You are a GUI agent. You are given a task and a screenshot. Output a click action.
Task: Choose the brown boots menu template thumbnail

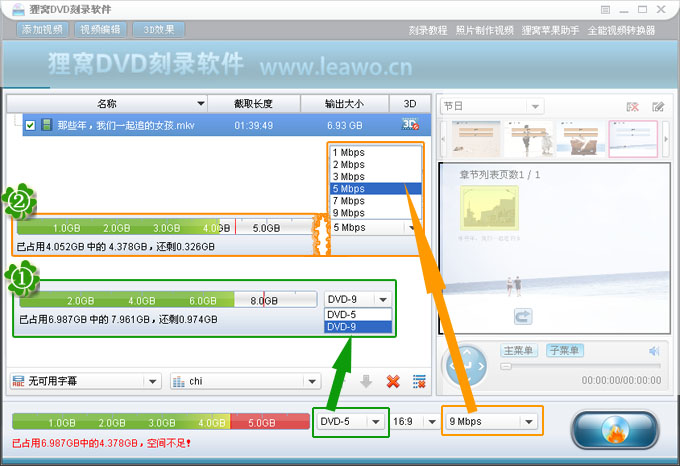click(580, 139)
